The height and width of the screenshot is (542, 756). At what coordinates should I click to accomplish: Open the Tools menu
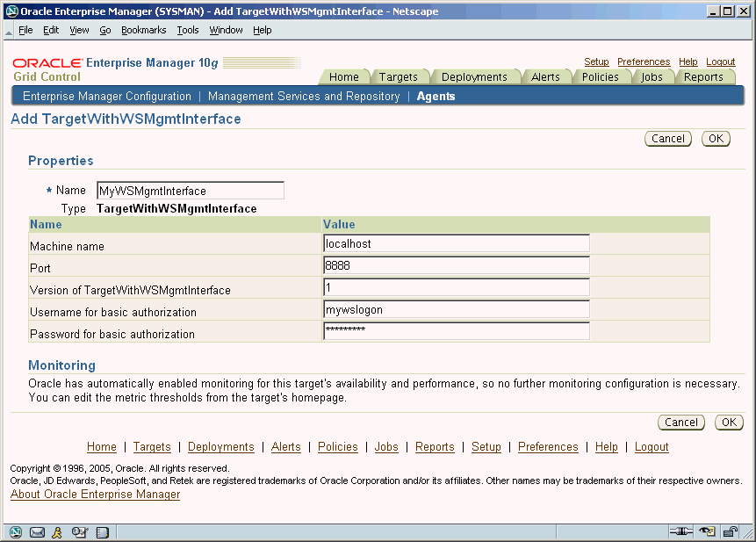tap(188, 30)
